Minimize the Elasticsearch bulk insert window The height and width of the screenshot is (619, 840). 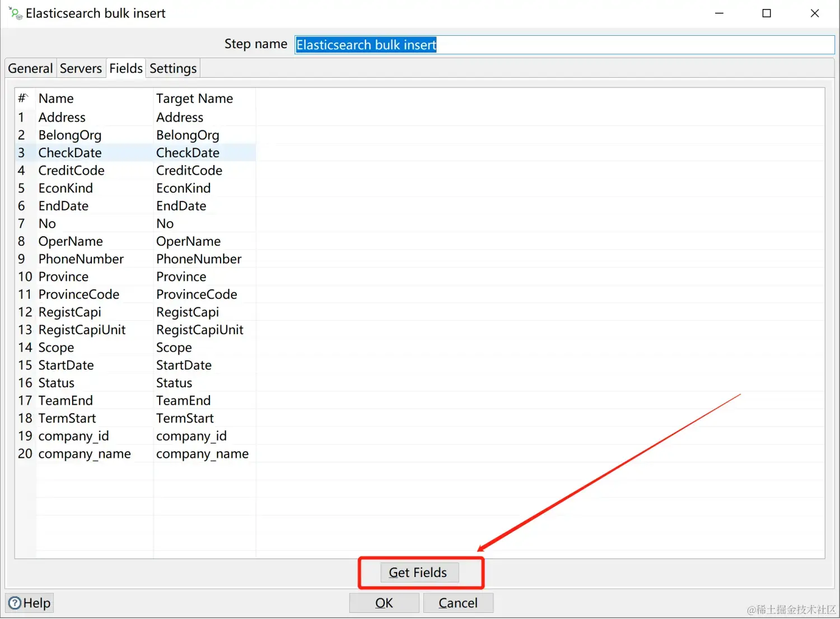point(720,13)
